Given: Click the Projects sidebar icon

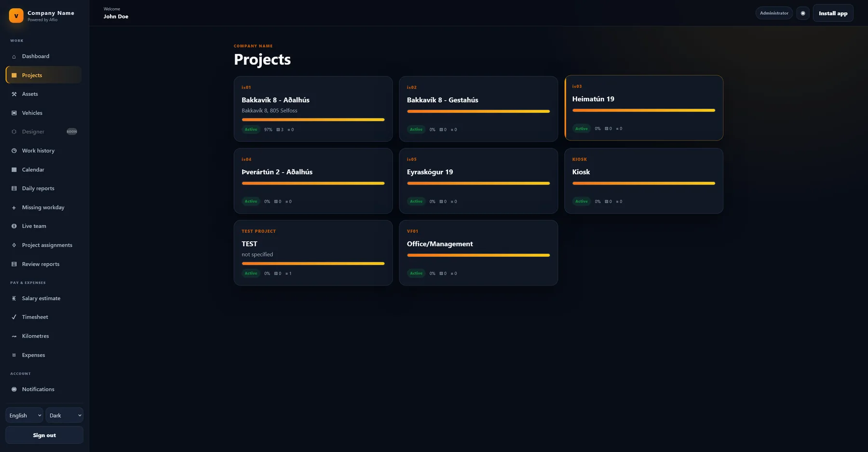Looking at the screenshot, I should pos(14,75).
